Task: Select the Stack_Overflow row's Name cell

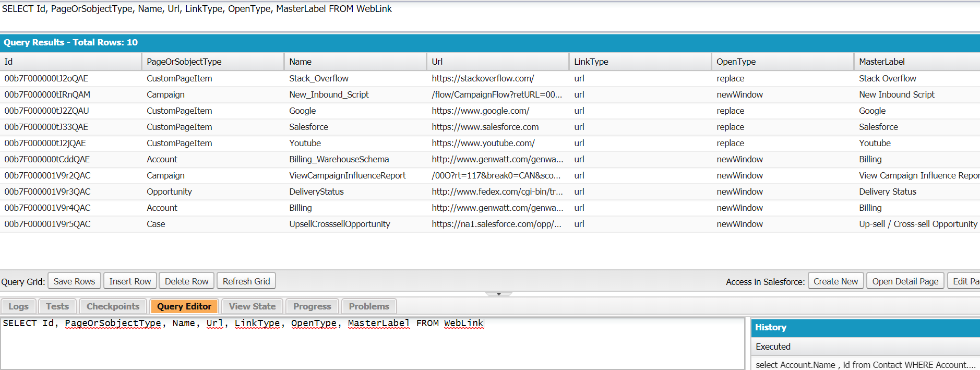Action: tap(319, 78)
